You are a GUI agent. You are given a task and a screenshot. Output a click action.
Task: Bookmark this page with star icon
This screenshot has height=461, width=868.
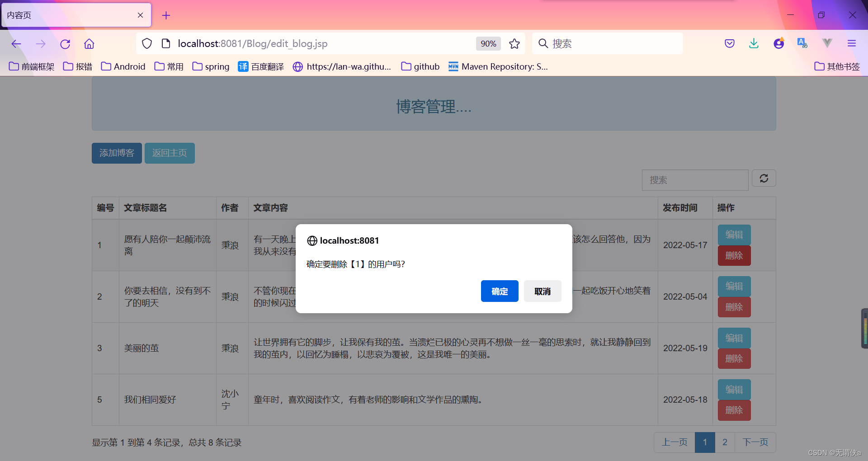point(514,43)
